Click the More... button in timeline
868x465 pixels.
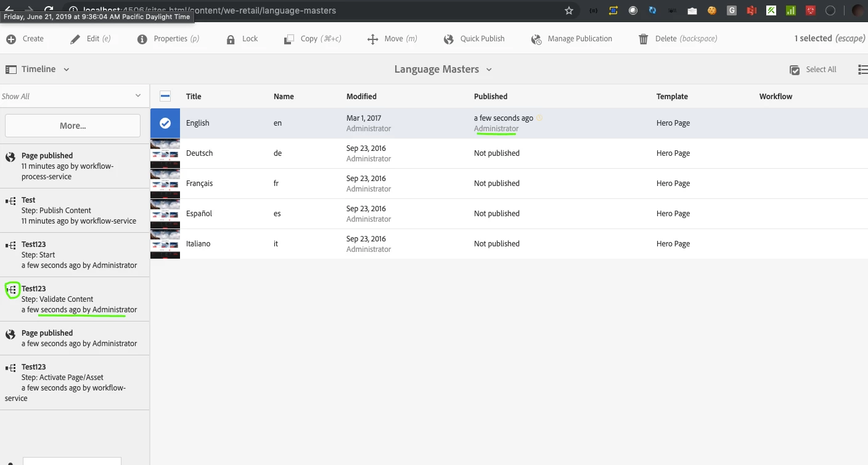tap(73, 126)
